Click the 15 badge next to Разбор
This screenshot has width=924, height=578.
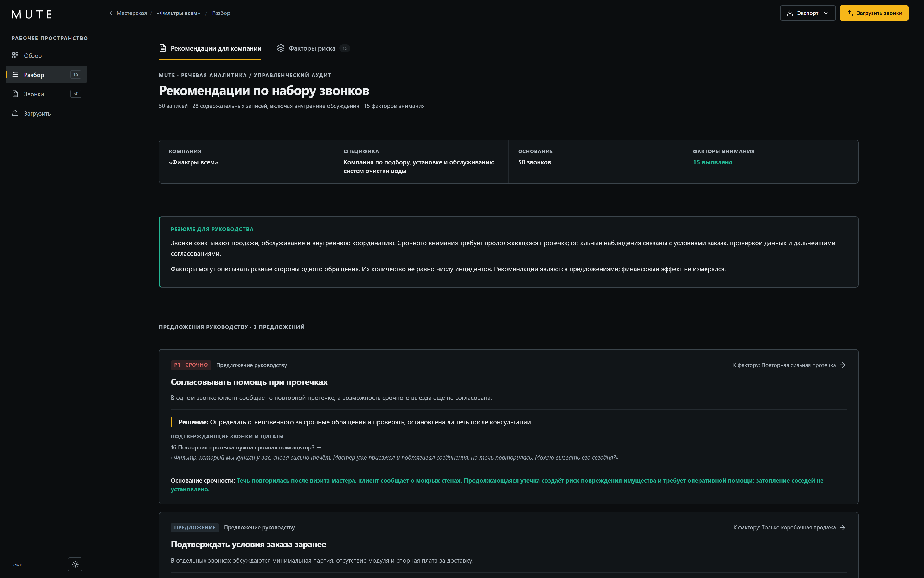click(x=76, y=75)
